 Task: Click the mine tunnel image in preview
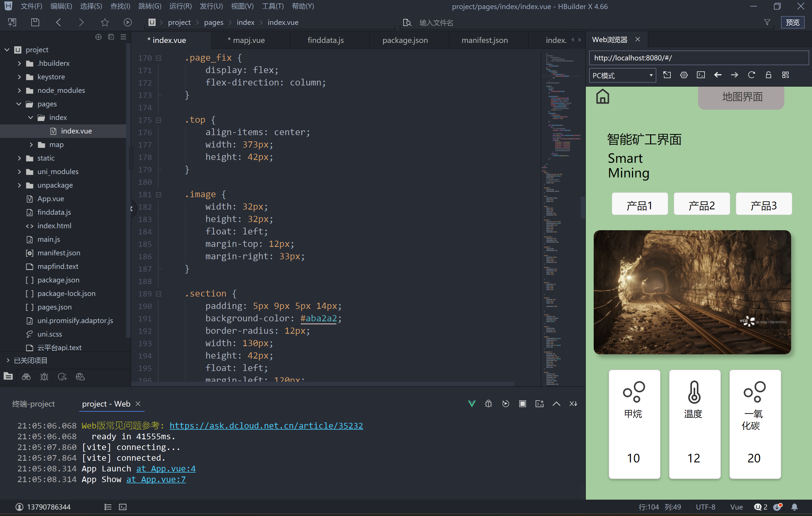(692, 292)
